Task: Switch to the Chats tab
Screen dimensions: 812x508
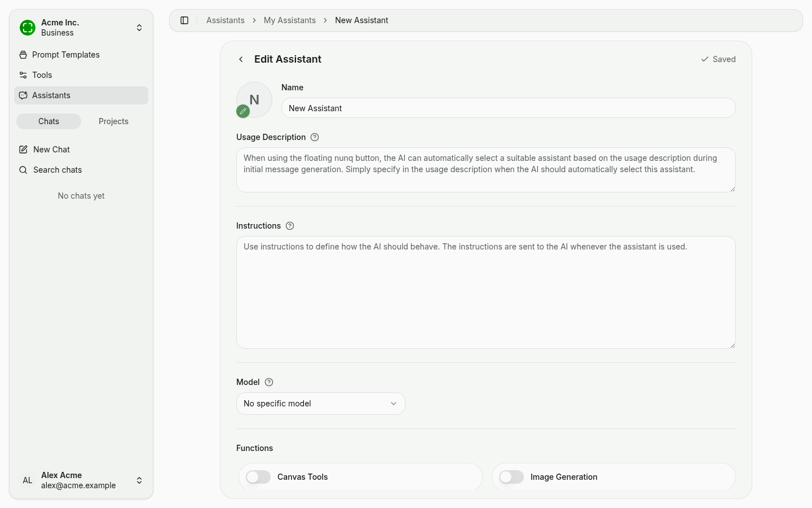Action: (x=48, y=121)
